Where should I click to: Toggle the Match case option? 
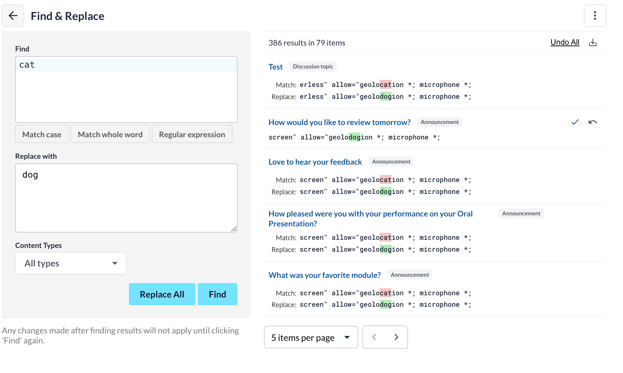pyautogui.click(x=42, y=134)
